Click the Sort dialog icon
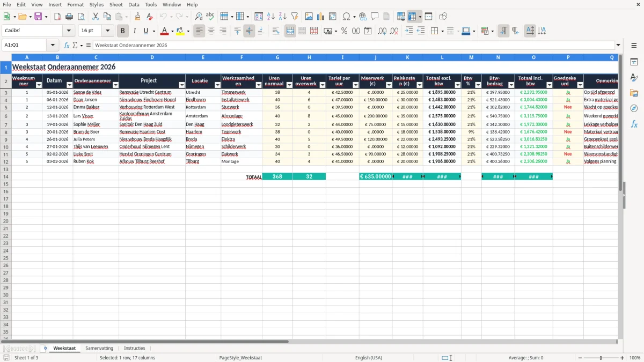Screen dimensions: 644x362 [259, 17]
